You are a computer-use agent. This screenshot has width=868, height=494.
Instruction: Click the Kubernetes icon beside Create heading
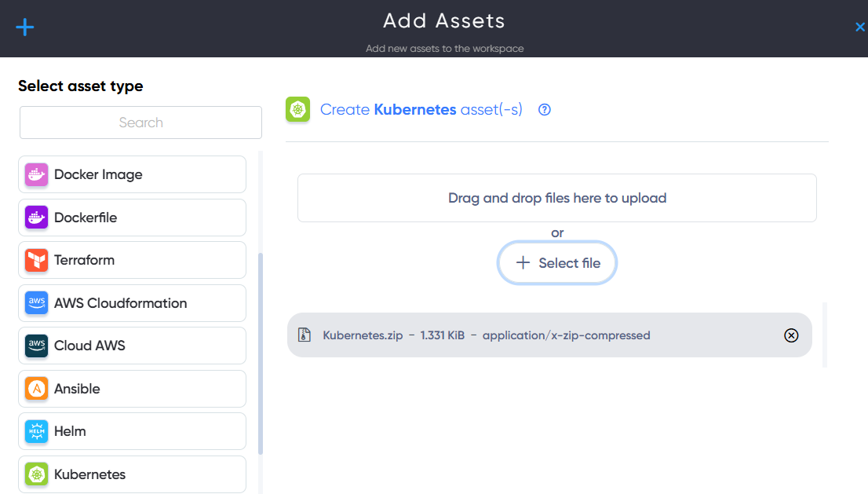pos(297,109)
